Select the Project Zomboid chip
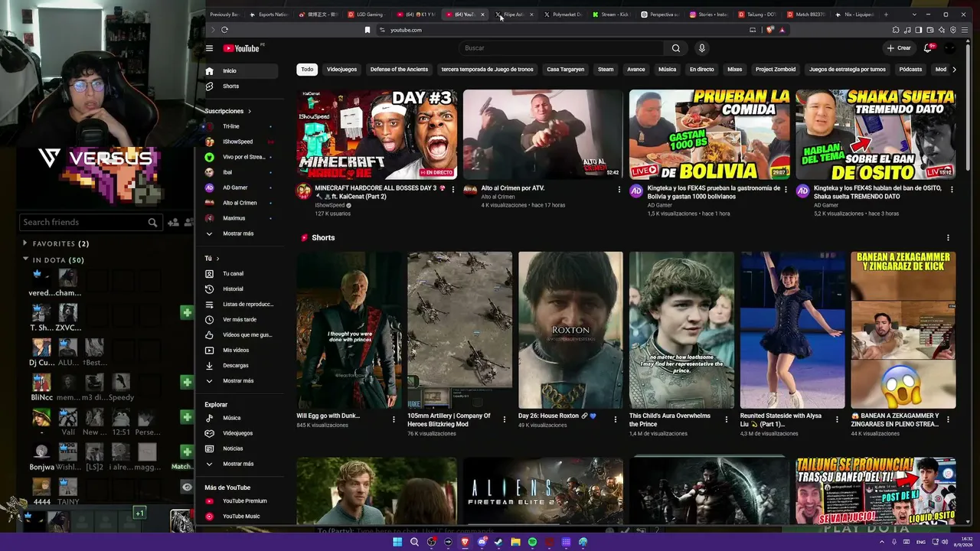The width and height of the screenshot is (980, 551). 776,70
